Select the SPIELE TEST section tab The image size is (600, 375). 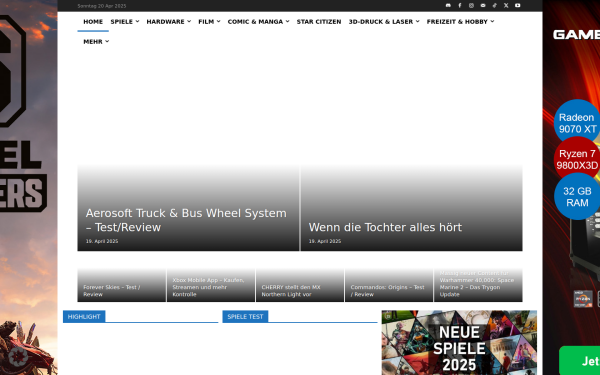[245, 316]
